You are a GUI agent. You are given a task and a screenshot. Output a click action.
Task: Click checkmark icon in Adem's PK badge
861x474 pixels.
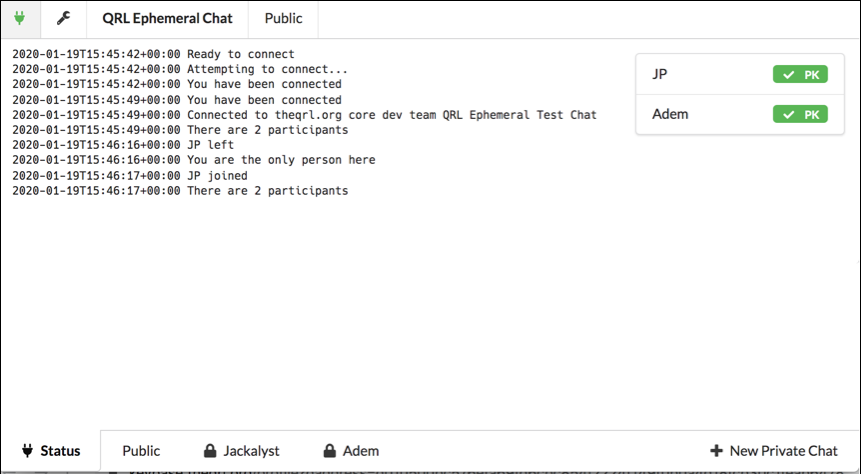789,115
